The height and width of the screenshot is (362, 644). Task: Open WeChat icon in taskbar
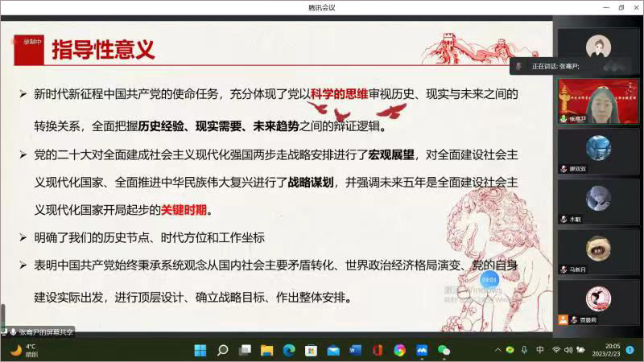pos(444,350)
